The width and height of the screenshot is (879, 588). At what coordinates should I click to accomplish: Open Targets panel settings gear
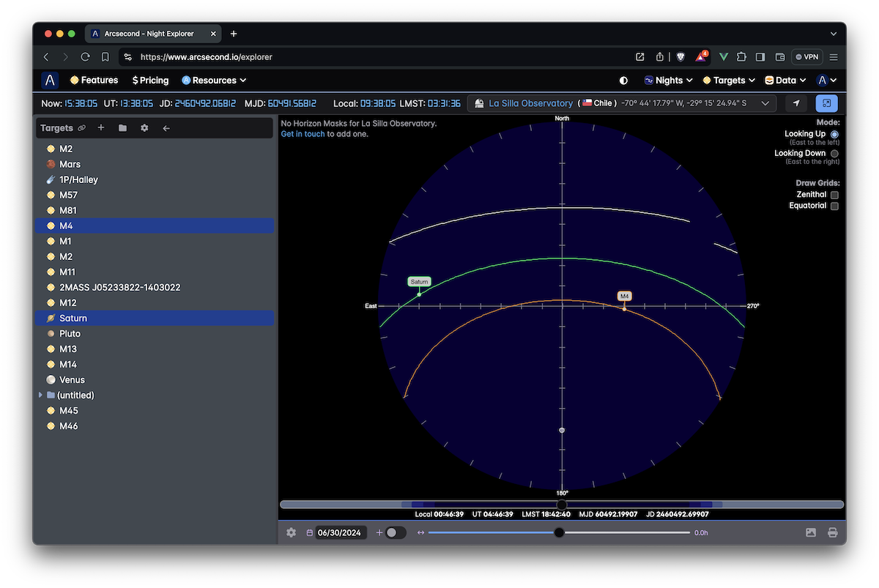click(144, 128)
